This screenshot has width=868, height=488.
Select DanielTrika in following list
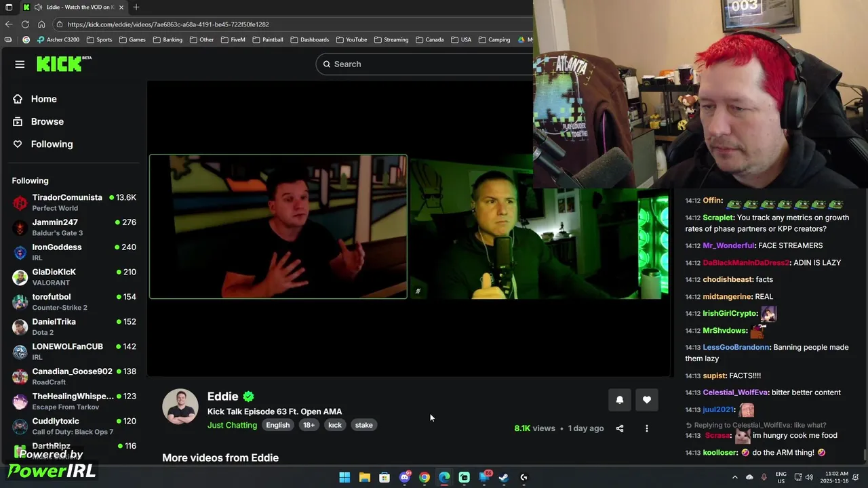[x=74, y=327]
